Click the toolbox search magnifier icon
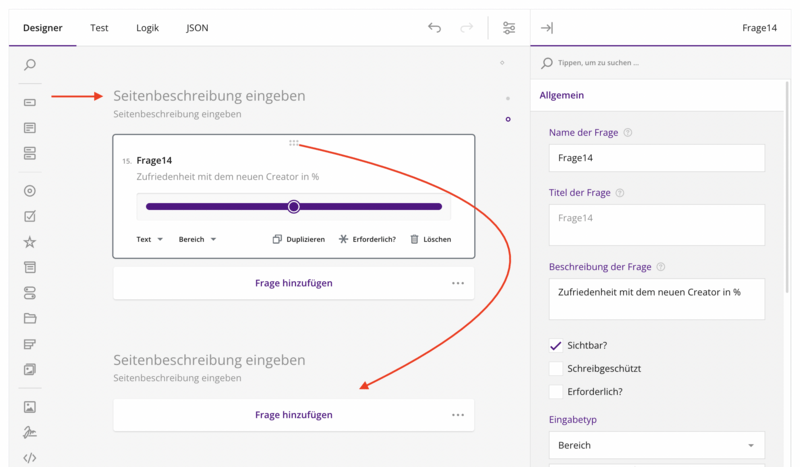The height and width of the screenshot is (467, 800). (30, 65)
